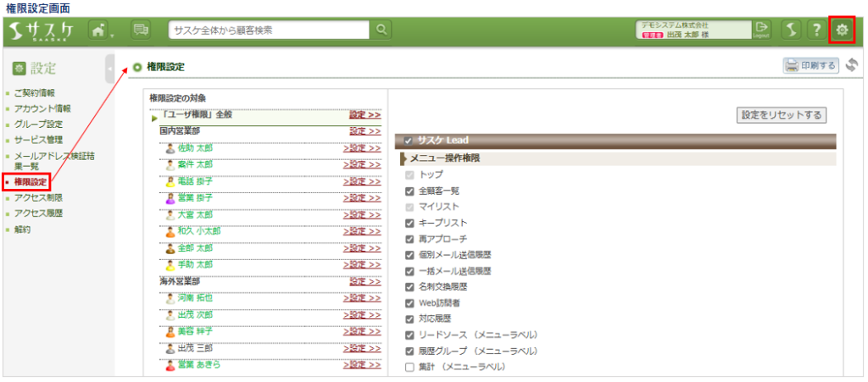Open the chat message icon in header
The width and height of the screenshot is (868, 382).
(x=141, y=30)
